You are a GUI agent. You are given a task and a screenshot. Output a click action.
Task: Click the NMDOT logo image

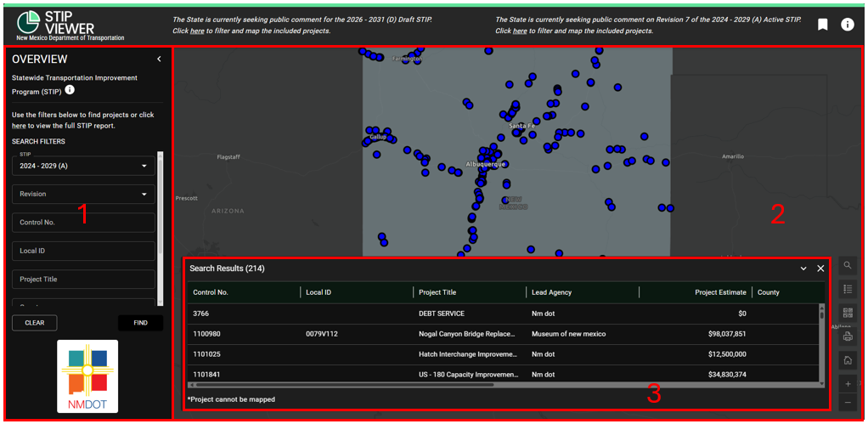click(87, 376)
